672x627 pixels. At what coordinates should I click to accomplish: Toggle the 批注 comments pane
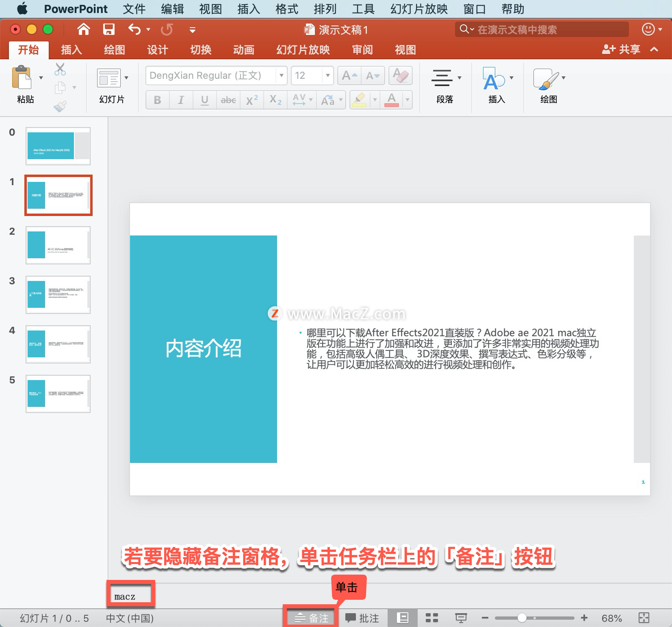pos(362,618)
